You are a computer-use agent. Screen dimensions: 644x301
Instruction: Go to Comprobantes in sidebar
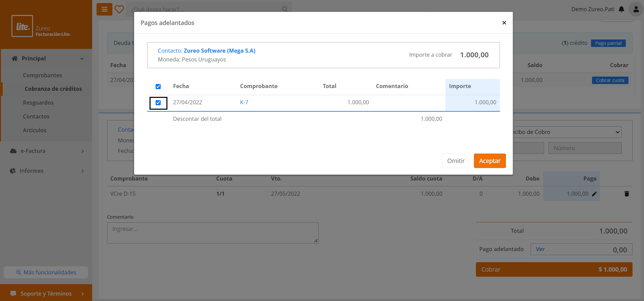point(43,75)
